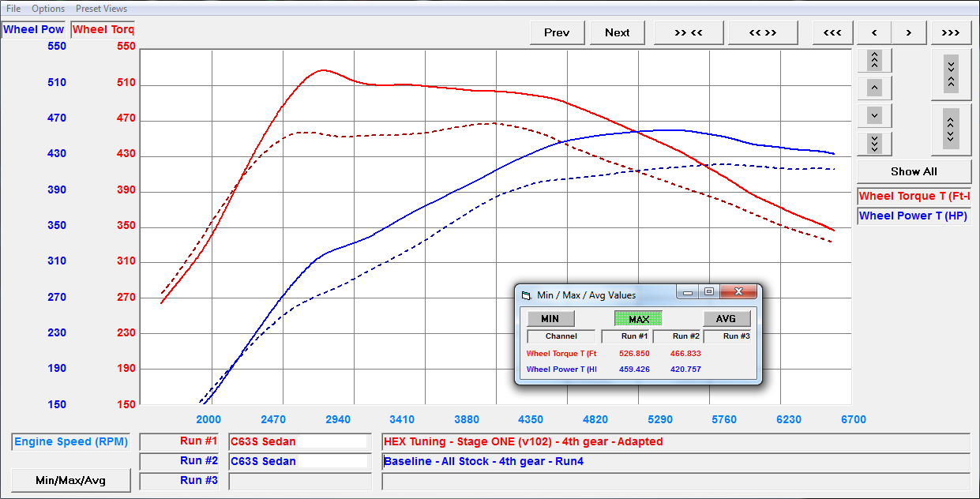Image resolution: width=980 pixels, height=499 pixels.
Task: Switch statistics to AVG values
Action: [726, 319]
